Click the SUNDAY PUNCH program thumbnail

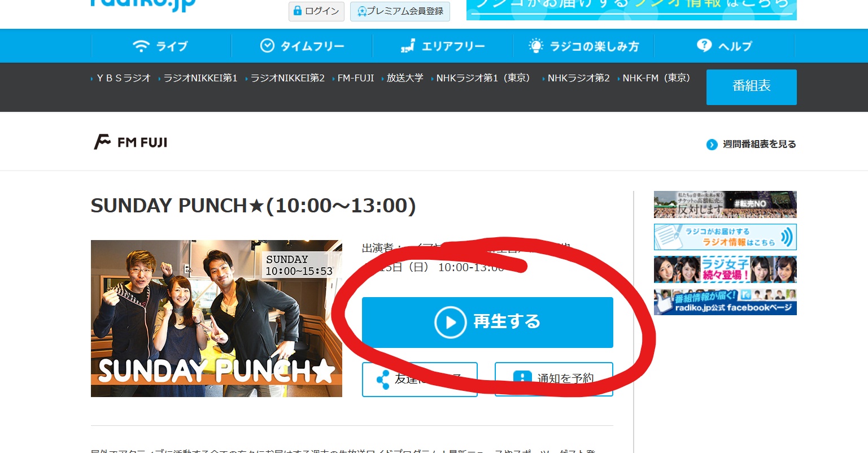tap(216, 319)
